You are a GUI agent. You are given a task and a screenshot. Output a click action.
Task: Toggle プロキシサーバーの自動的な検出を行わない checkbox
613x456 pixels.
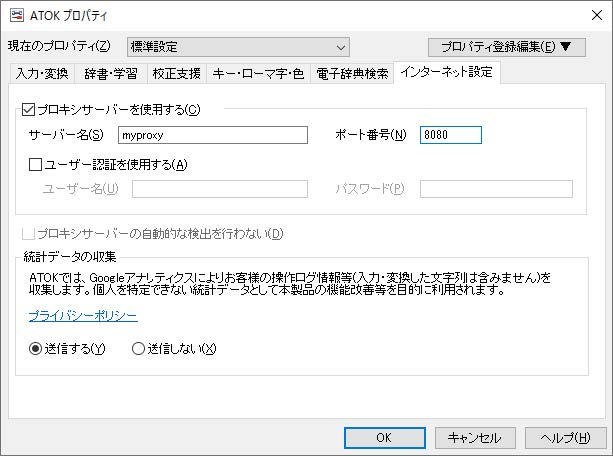[x=28, y=233]
